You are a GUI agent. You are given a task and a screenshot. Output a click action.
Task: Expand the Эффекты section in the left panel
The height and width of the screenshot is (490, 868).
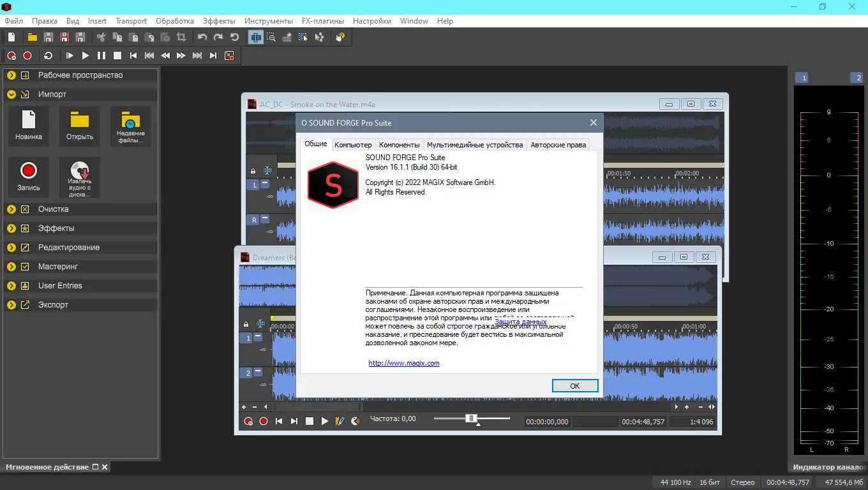[x=11, y=228]
